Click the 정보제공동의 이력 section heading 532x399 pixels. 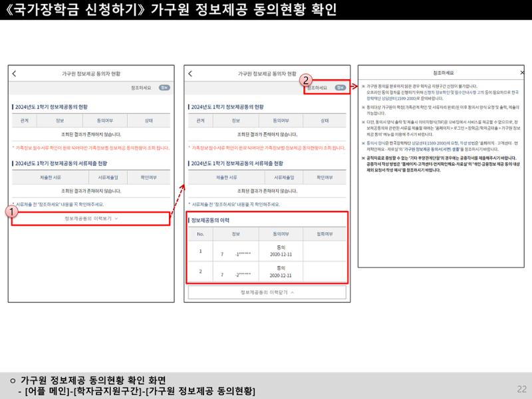210,220
